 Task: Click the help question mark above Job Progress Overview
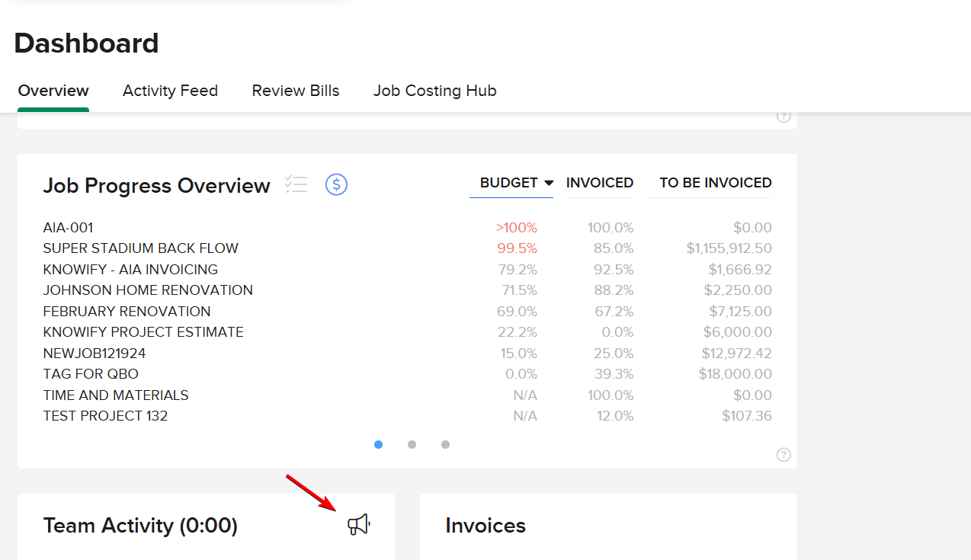pyautogui.click(x=784, y=116)
